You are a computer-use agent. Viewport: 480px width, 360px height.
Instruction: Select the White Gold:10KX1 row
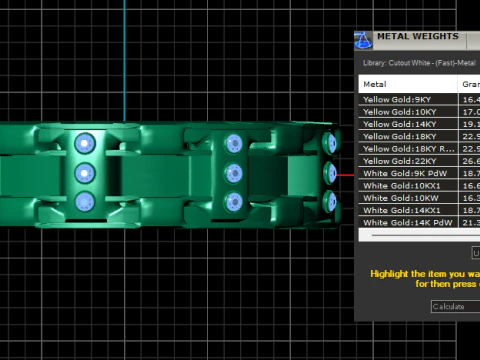[x=419, y=186]
